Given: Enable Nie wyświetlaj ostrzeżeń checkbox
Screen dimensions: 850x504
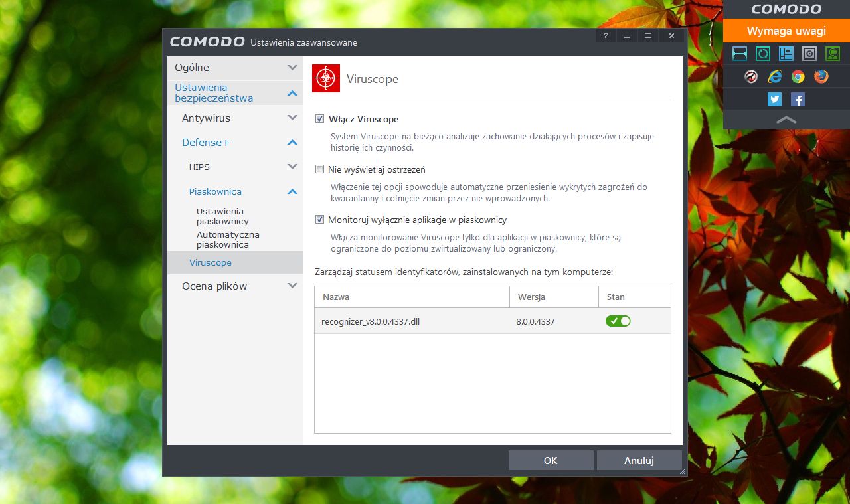Looking at the screenshot, I should [x=320, y=169].
